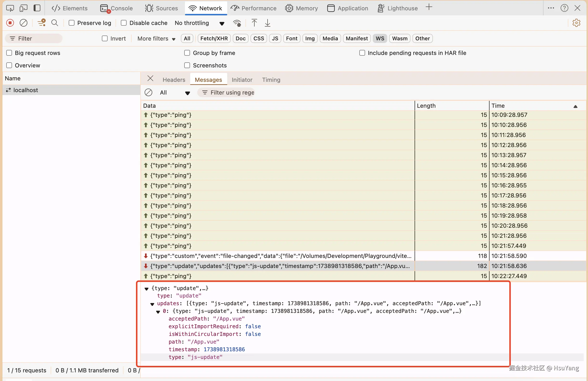
Task: Open the network search magnifier
Action: (55, 23)
